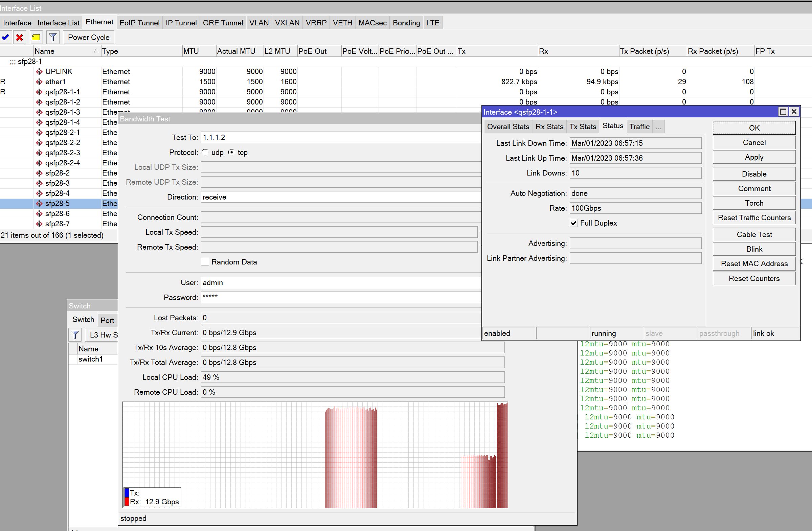Click the Test To address field
812x531 pixels.
341,137
